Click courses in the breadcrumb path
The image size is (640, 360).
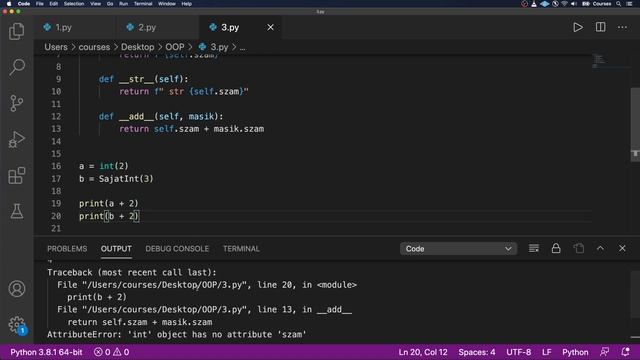[x=94, y=47]
